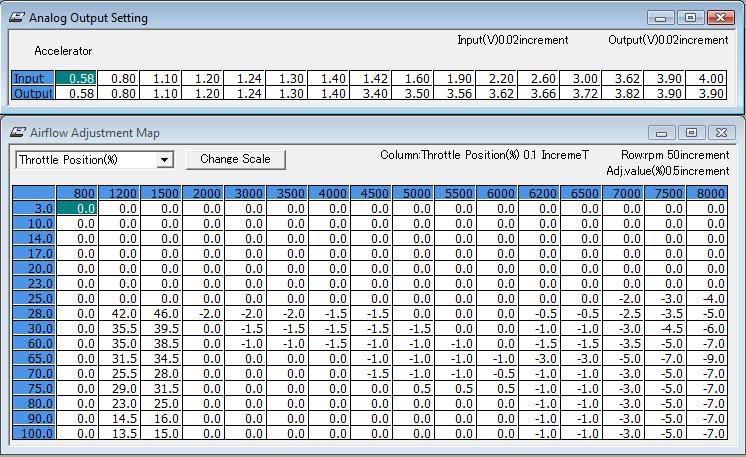Select the 17.0 throttle row header
Viewport: 746px width, 457px height.
[x=34, y=253]
